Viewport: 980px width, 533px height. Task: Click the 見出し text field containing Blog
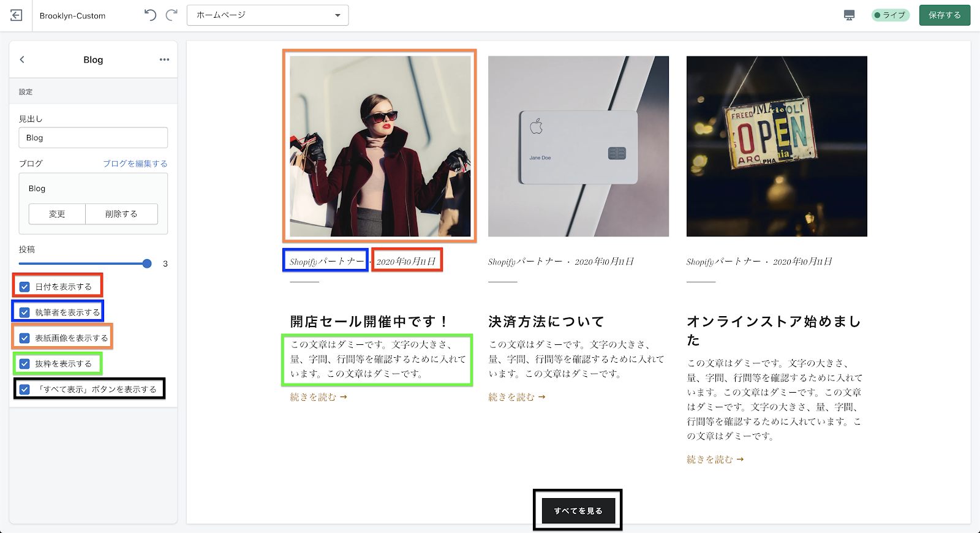coord(93,138)
